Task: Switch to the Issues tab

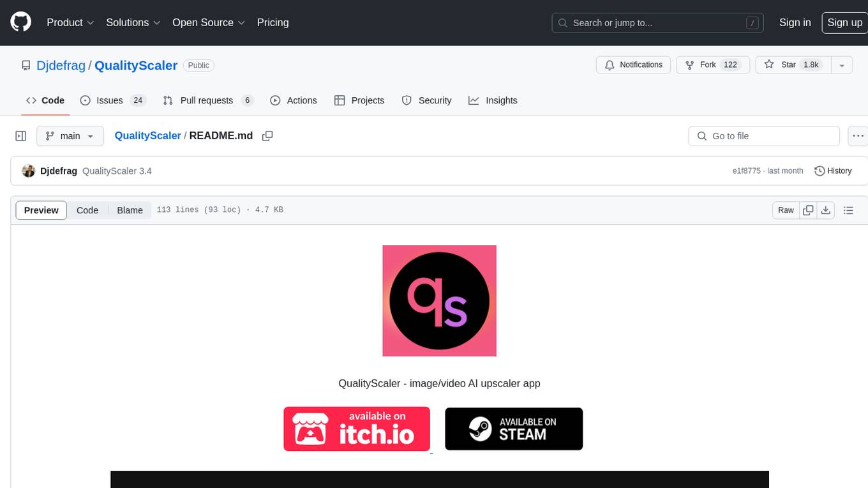Action: (x=114, y=100)
